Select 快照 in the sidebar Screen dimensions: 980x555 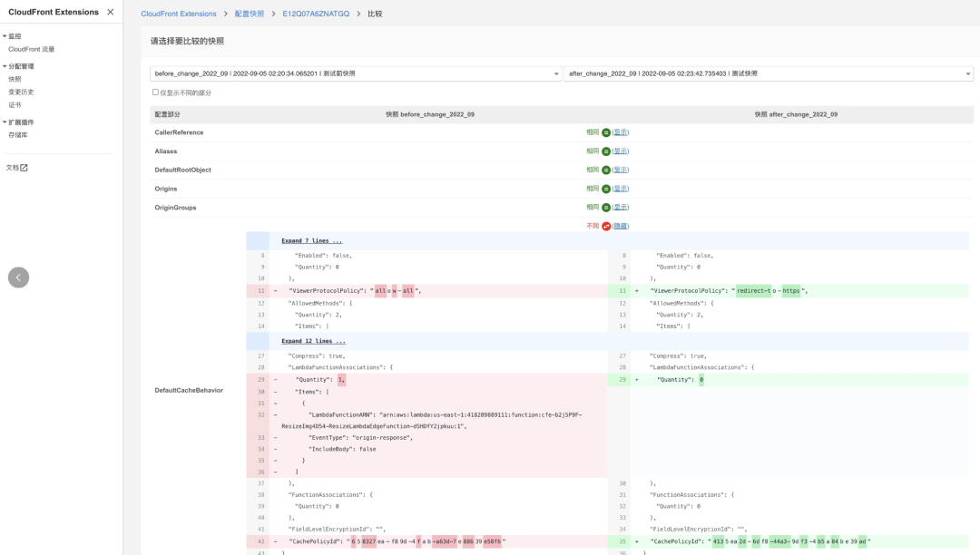17,78
